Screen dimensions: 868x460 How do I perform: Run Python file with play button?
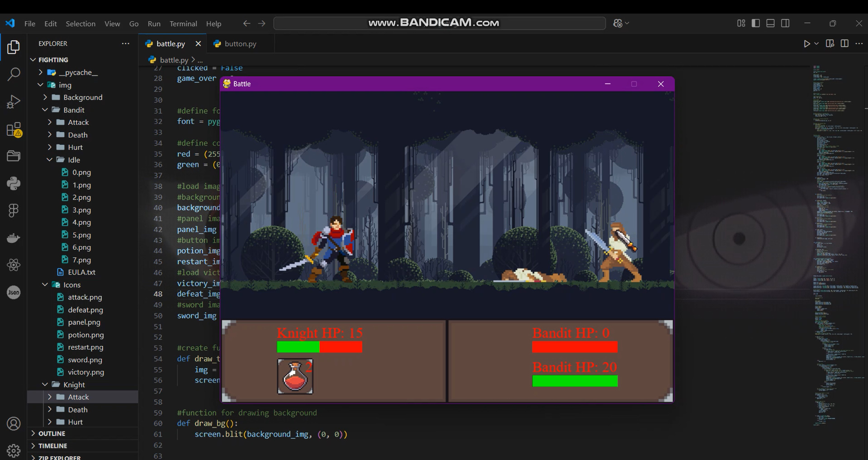(x=806, y=44)
